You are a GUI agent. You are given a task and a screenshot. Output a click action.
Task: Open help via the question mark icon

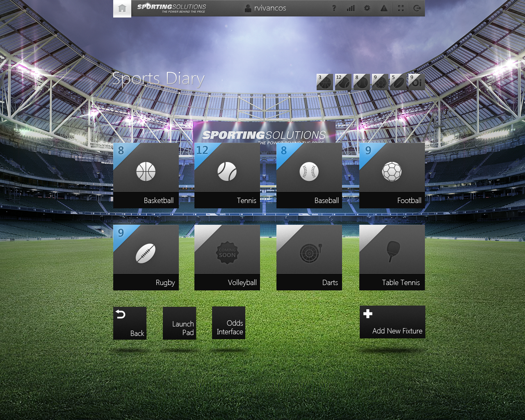tap(334, 8)
